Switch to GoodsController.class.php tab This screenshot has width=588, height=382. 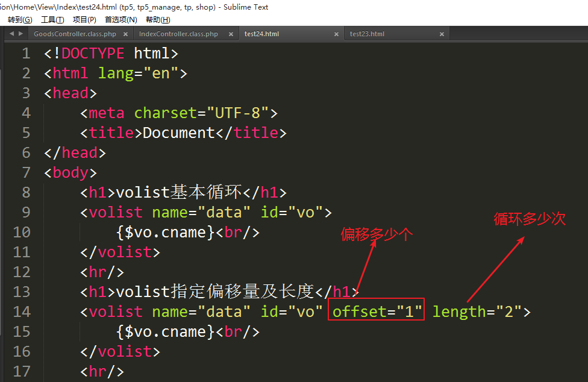point(75,34)
